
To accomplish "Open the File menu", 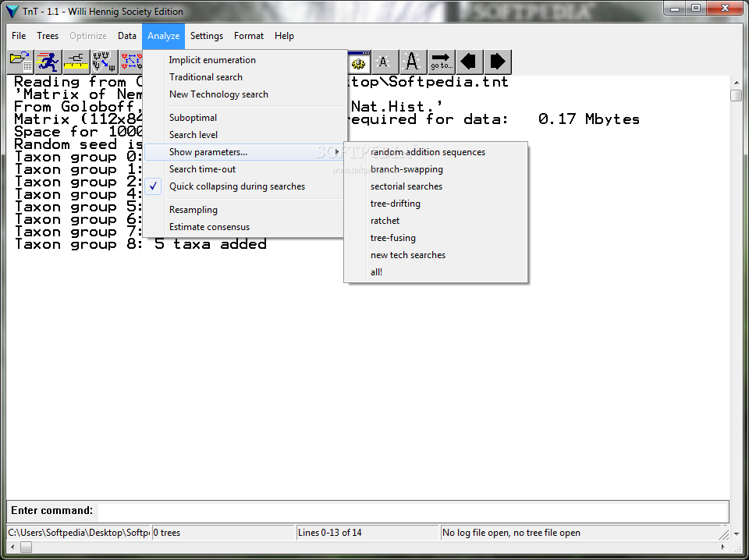I will tap(19, 36).
